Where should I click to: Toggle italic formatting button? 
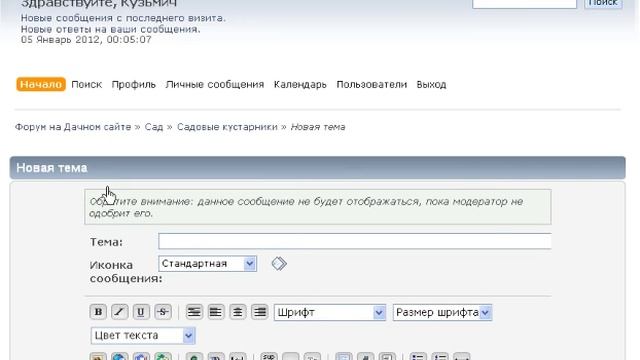coord(119,312)
